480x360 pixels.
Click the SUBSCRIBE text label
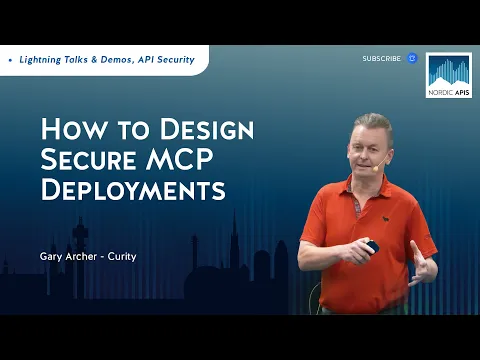[381, 59]
